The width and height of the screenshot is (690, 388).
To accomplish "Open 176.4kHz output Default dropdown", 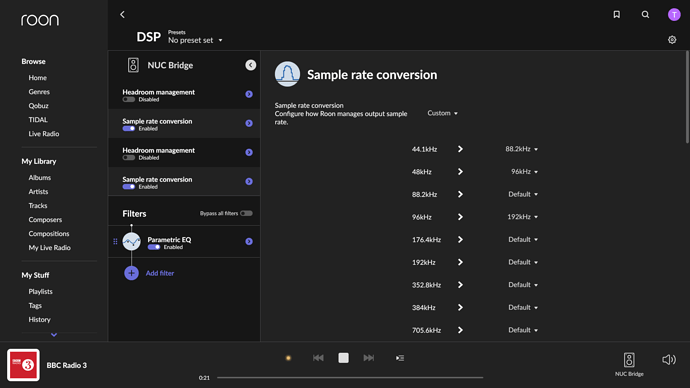I will click(x=523, y=239).
